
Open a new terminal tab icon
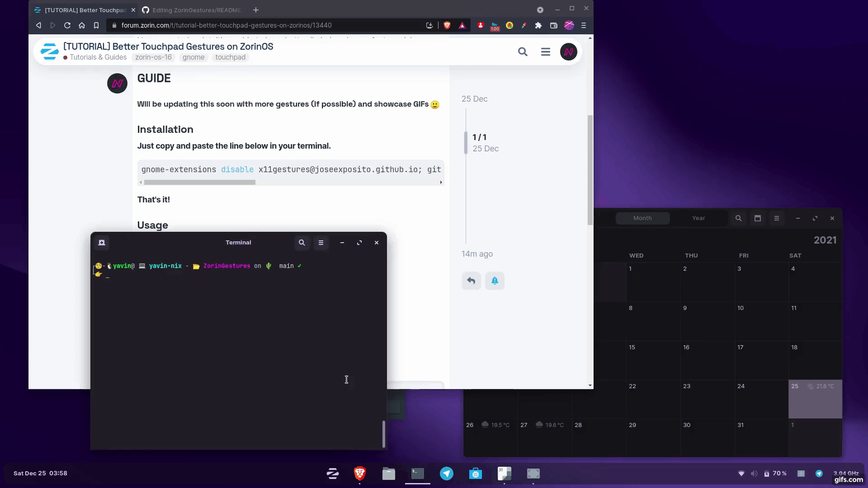(102, 243)
